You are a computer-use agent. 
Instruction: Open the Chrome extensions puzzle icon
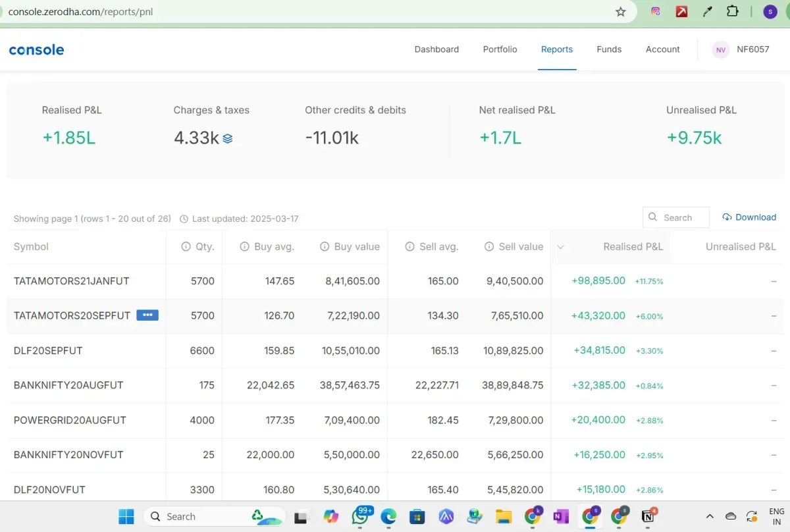732,11
